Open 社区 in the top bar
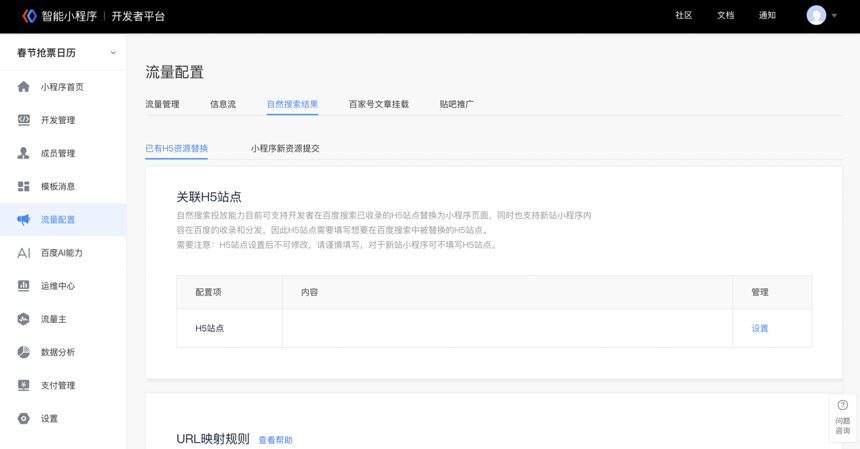Viewport: 860px width, 449px height. 683,15
